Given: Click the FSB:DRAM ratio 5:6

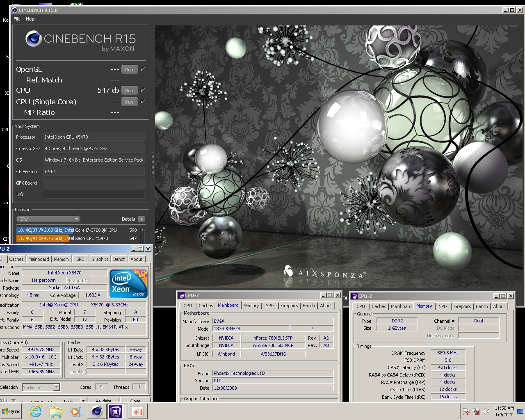Looking at the screenshot, I should click(448, 360).
